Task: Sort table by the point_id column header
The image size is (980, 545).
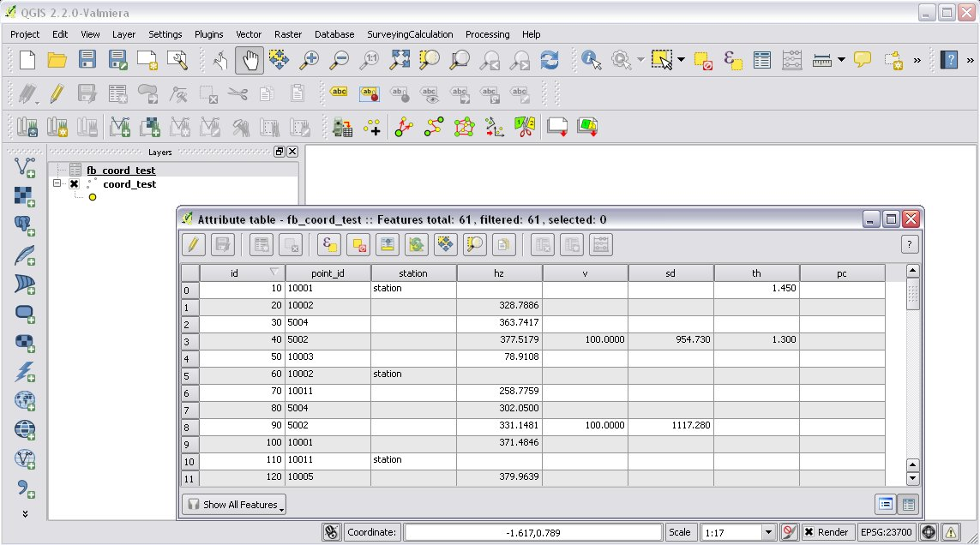Action: click(328, 273)
